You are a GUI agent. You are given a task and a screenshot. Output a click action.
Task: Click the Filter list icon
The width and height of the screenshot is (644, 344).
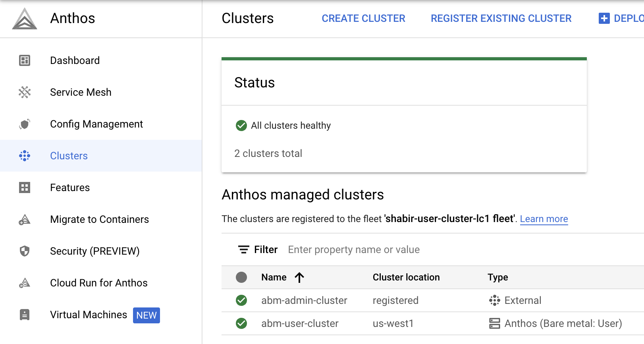pyautogui.click(x=243, y=249)
